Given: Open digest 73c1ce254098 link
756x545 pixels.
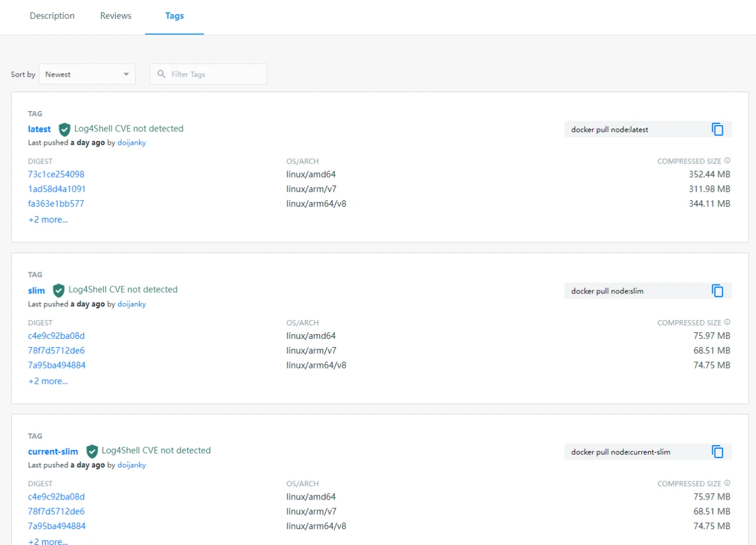Looking at the screenshot, I should [x=56, y=174].
